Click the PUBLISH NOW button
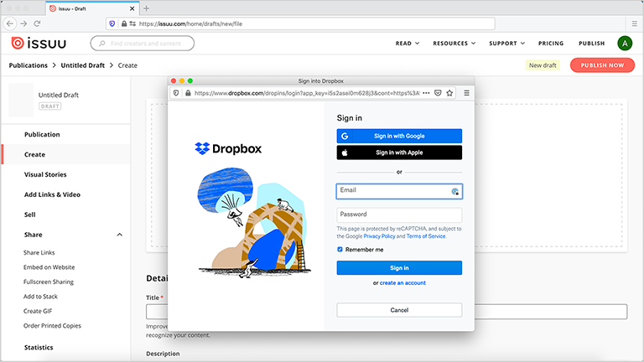This screenshot has width=644, height=362. (x=602, y=65)
